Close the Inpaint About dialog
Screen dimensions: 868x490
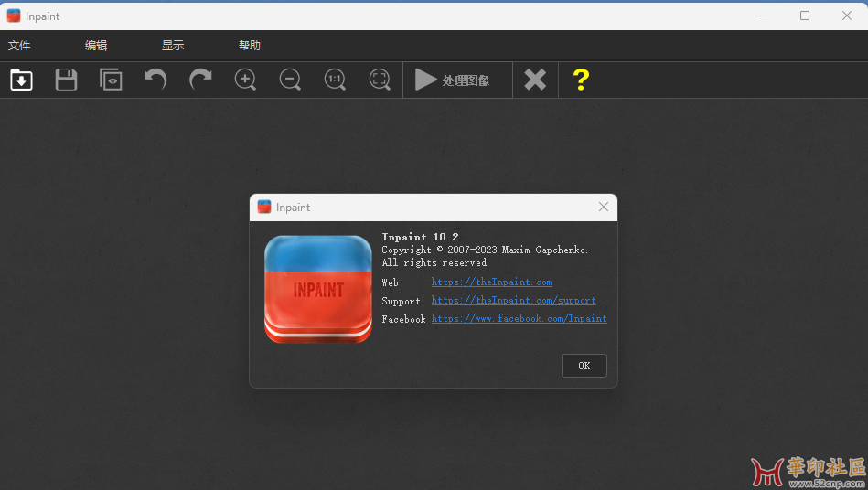(604, 208)
